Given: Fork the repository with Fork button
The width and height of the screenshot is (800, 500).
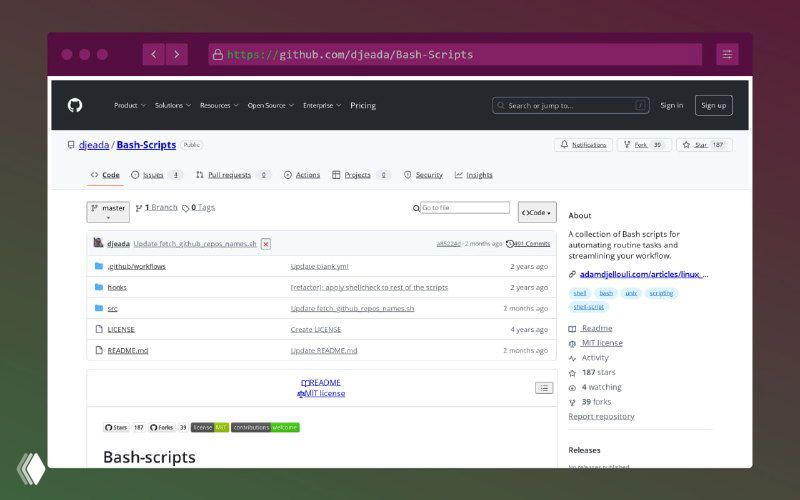Looking at the screenshot, I should point(644,145).
